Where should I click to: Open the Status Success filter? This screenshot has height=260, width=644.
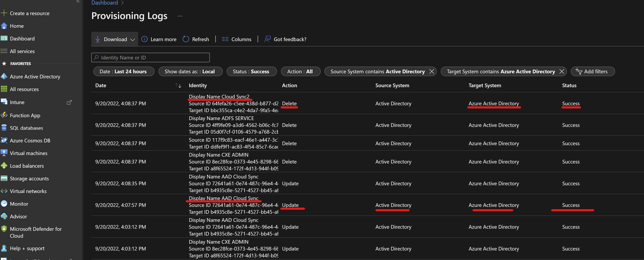pos(251,71)
